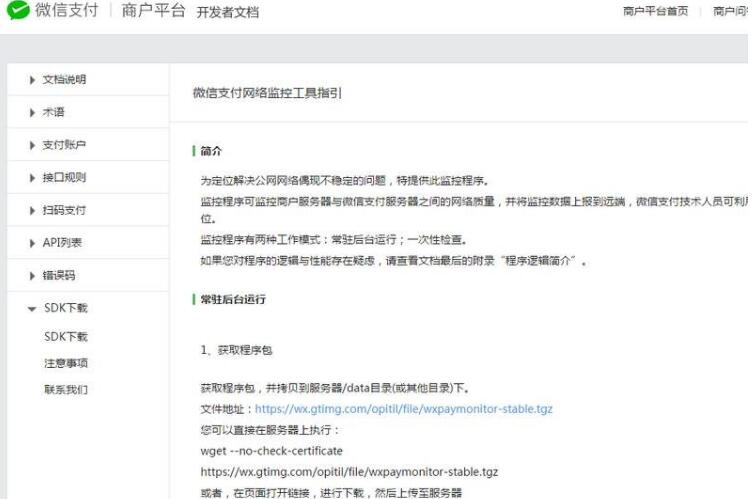Expand the 扫码支付 section arrow
Screen dimensions: 752x499
pyautogui.click(x=32, y=211)
